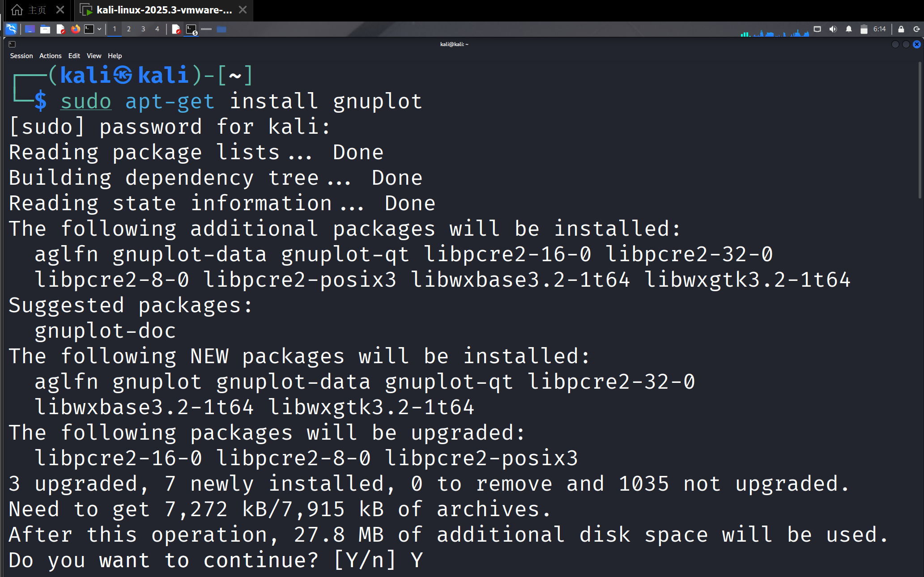This screenshot has width=924, height=577.
Task: Expand the terminal launcher dropdown arrow
Action: tap(99, 29)
